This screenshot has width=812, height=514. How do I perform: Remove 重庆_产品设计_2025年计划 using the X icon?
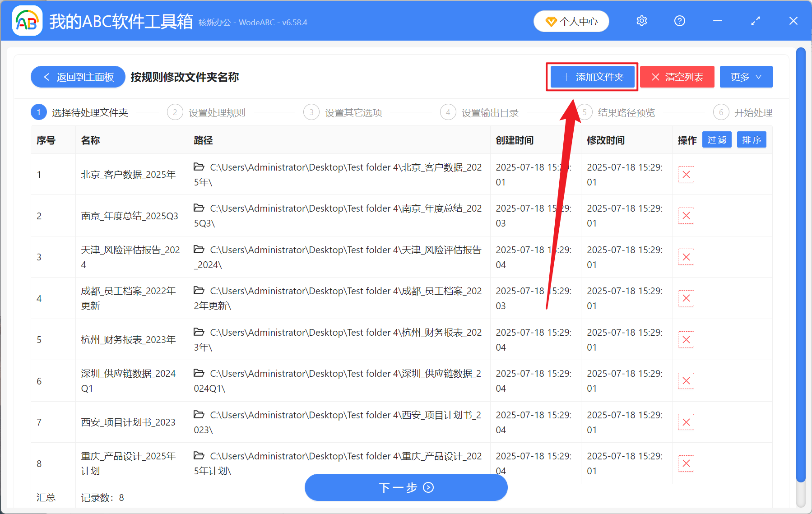tap(686, 463)
